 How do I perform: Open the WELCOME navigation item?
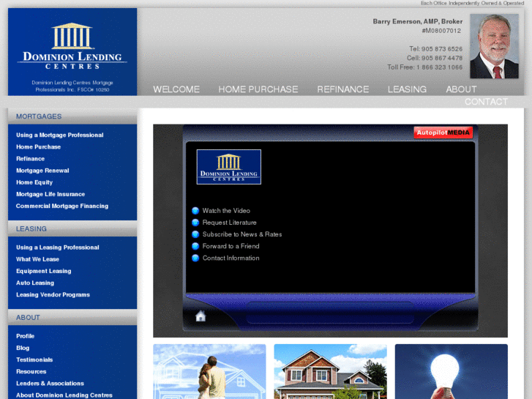point(176,89)
